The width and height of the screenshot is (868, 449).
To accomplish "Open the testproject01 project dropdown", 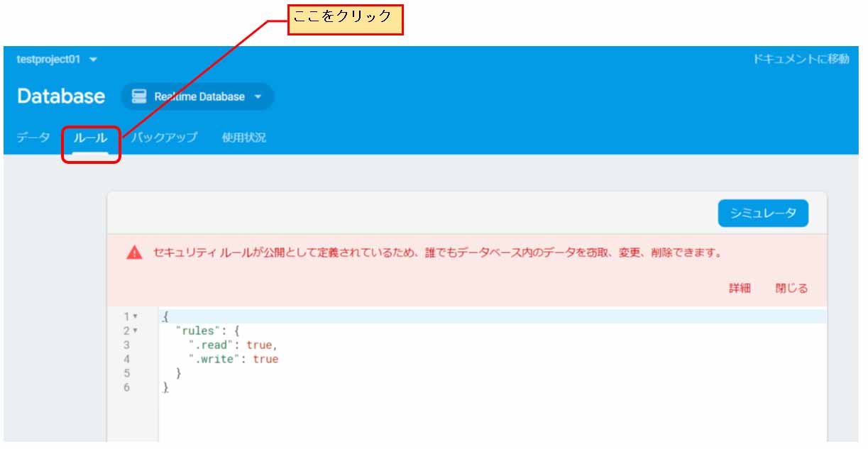I will pos(57,60).
